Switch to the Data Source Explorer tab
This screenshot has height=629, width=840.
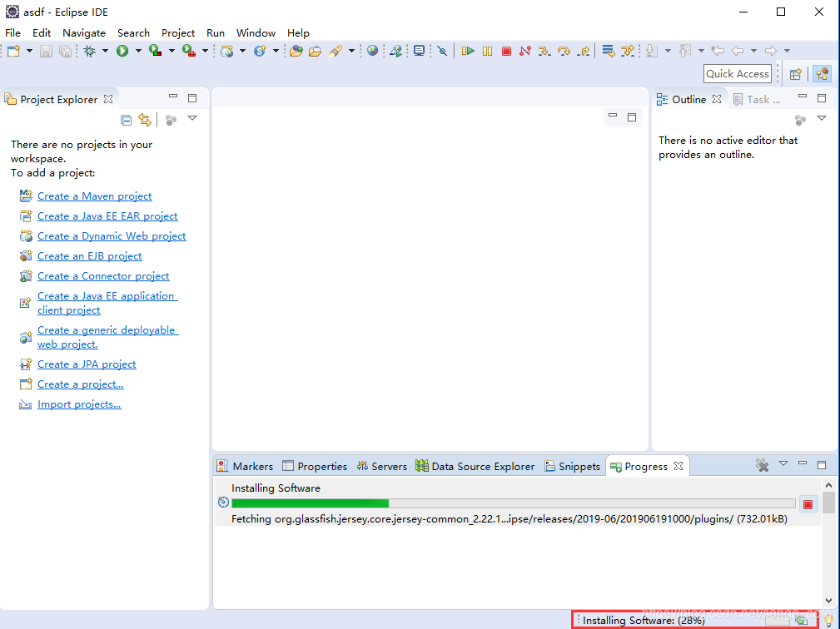(x=475, y=466)
